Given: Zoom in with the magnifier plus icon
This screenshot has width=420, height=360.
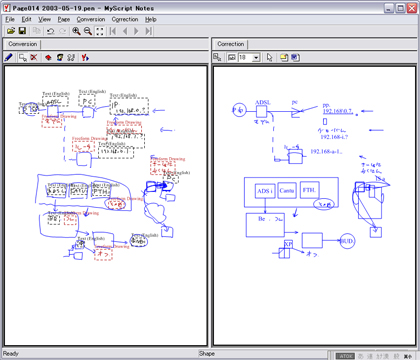Looking at the screenshot, I should (x=76, y=31).
